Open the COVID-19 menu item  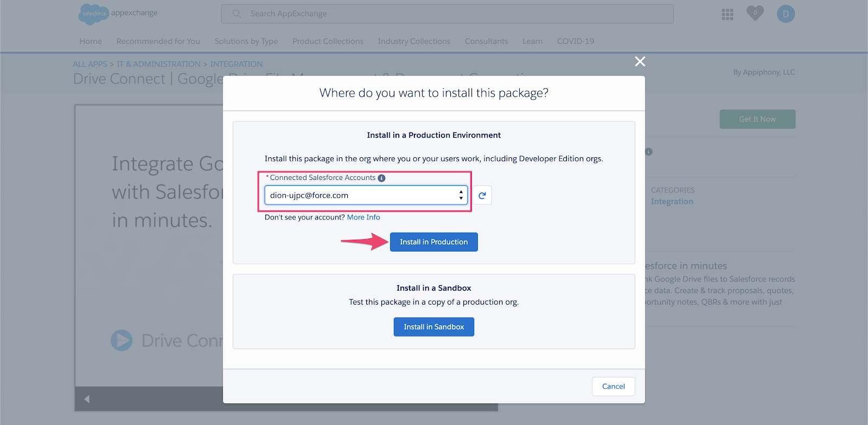point(576,41)
